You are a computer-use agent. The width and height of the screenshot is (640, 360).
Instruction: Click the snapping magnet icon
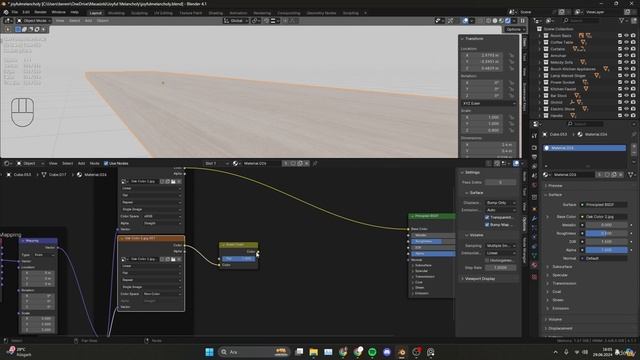(267, 20)
